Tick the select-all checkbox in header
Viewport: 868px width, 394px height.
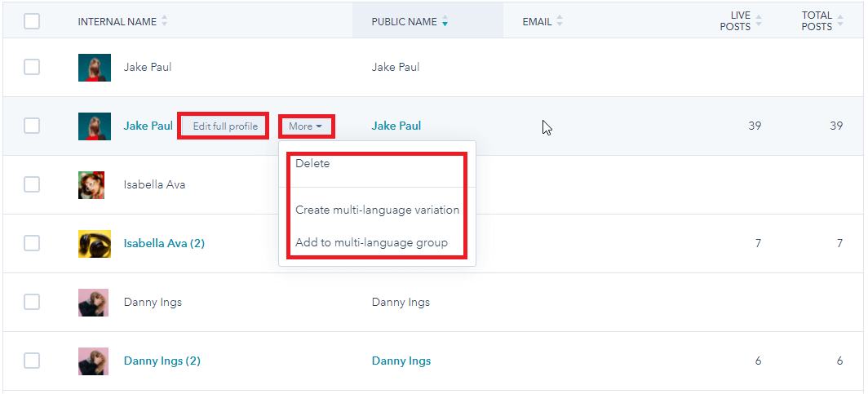tap(32, 21)
